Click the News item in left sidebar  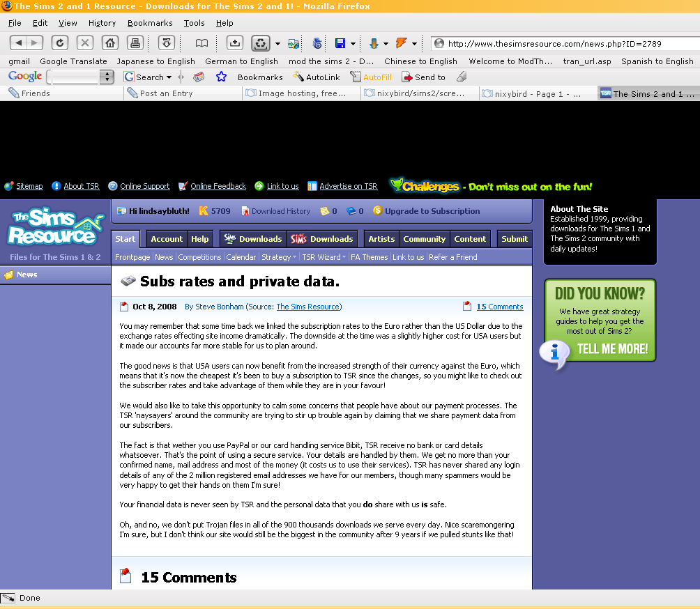click(55, 275)
